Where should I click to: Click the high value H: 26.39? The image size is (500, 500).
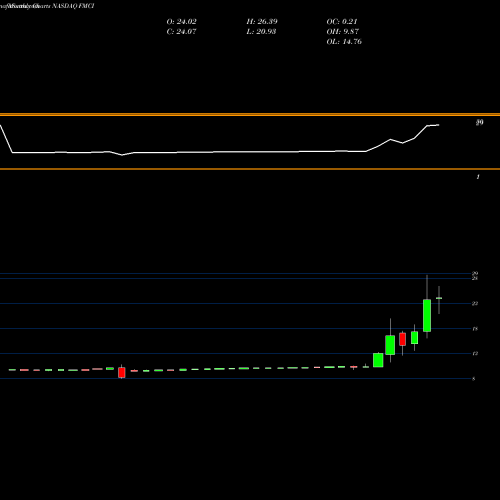coord(262,22)
